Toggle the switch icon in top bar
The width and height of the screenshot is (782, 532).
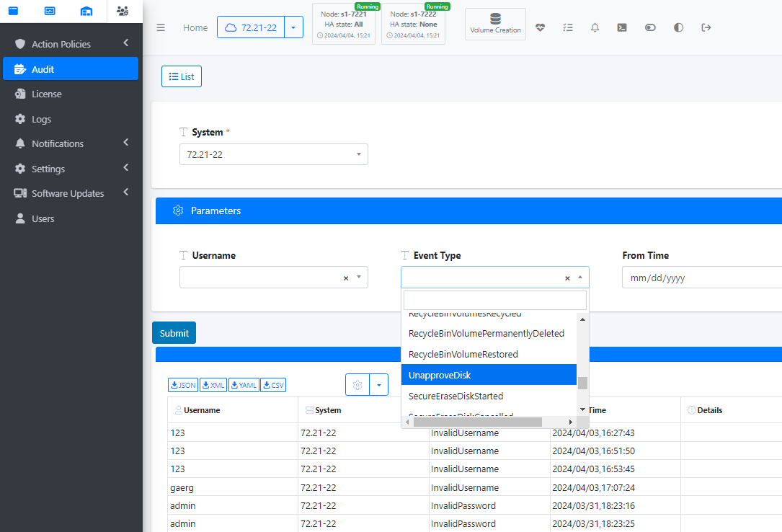tap(650, 27)
